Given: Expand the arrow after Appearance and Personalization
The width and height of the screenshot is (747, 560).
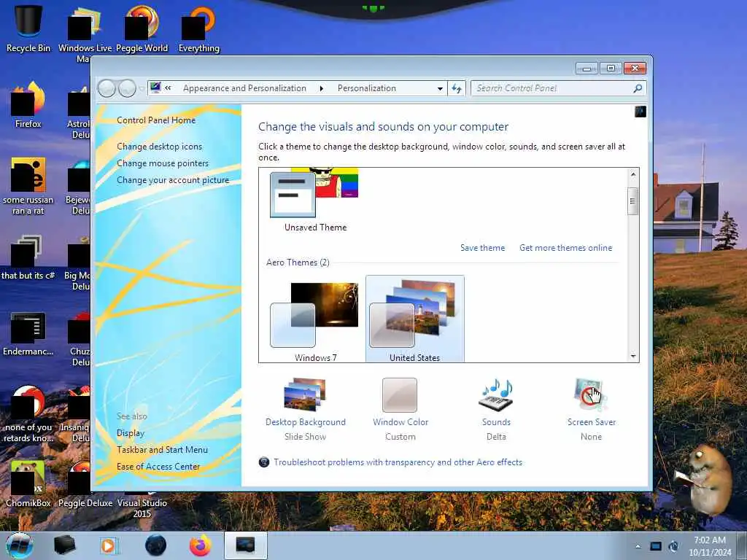Looking at the screenshot, I should click(x=322, y=88).
